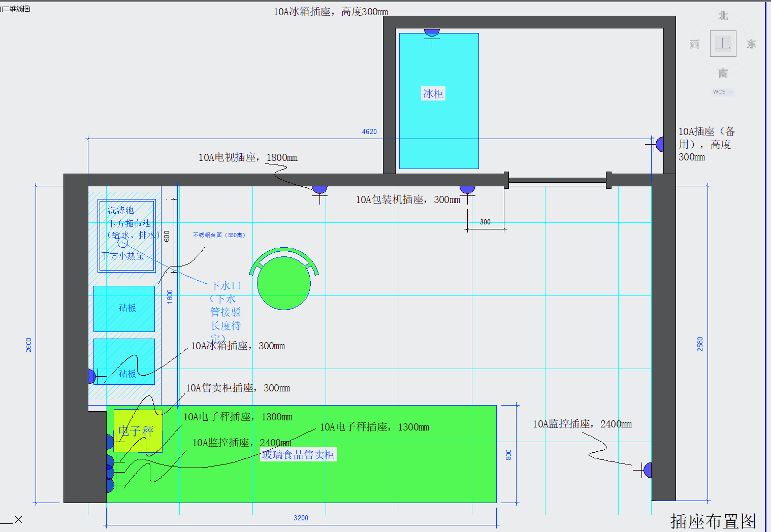Select the 东 east compass direction
This screenshot has width=771, height=532.
pyautogui.click(x=751, y=45)
